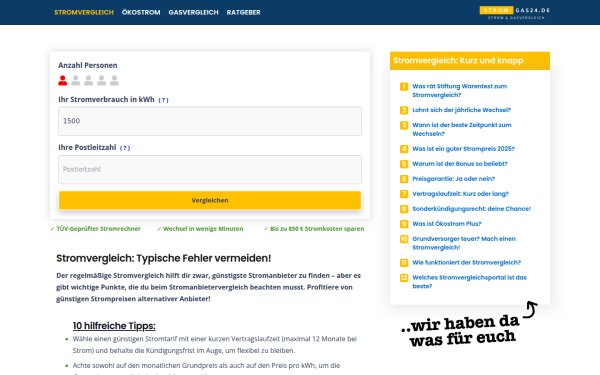This screenshot has width=600, height=375.
Task: Open 'Grundversorger teuer? Mach einen Stromvergleich!' link
Action: click(464, 243)
